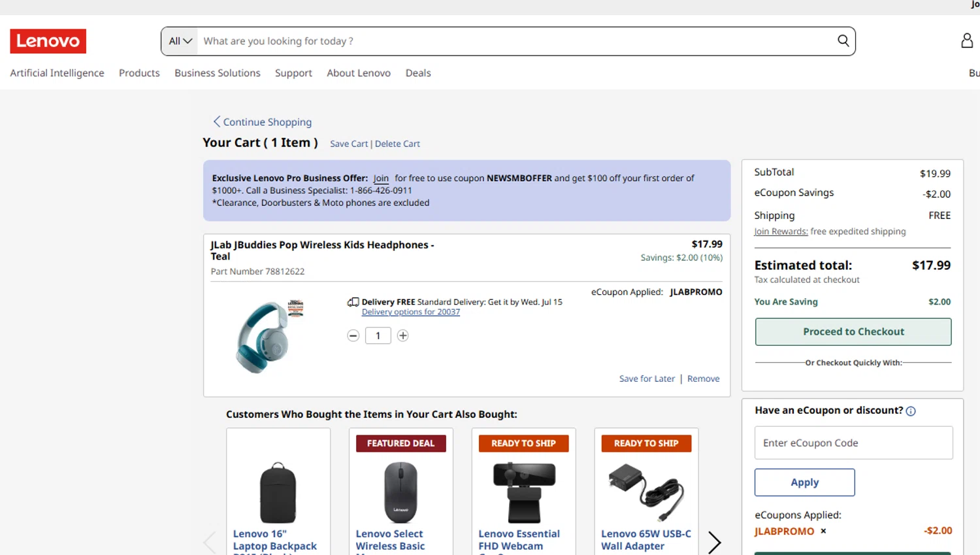Open Deals menu
This screenshot has height=555, width=980.
(x=418, y=73)
